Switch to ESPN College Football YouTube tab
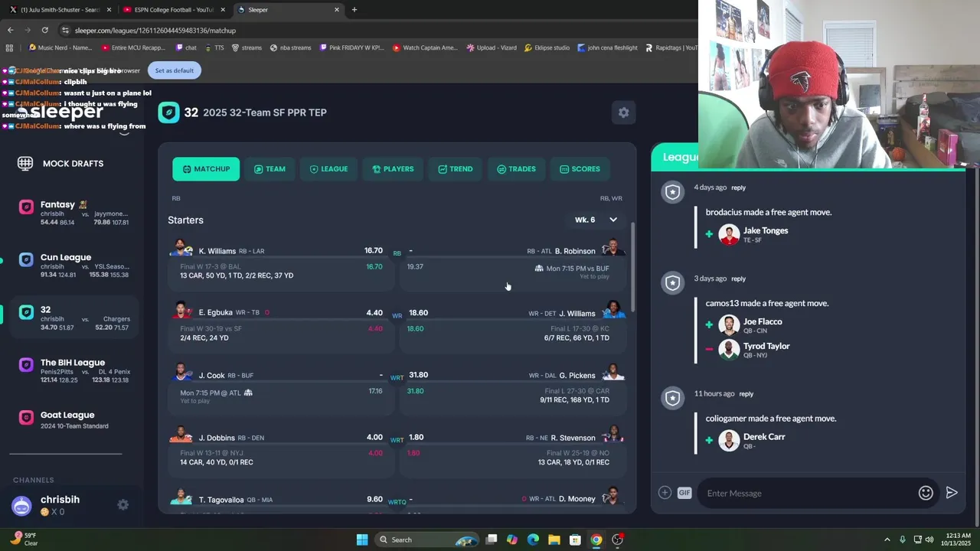The width and height of the screenshot is (980, 551). pyautogui.click(x=173, y=10)
